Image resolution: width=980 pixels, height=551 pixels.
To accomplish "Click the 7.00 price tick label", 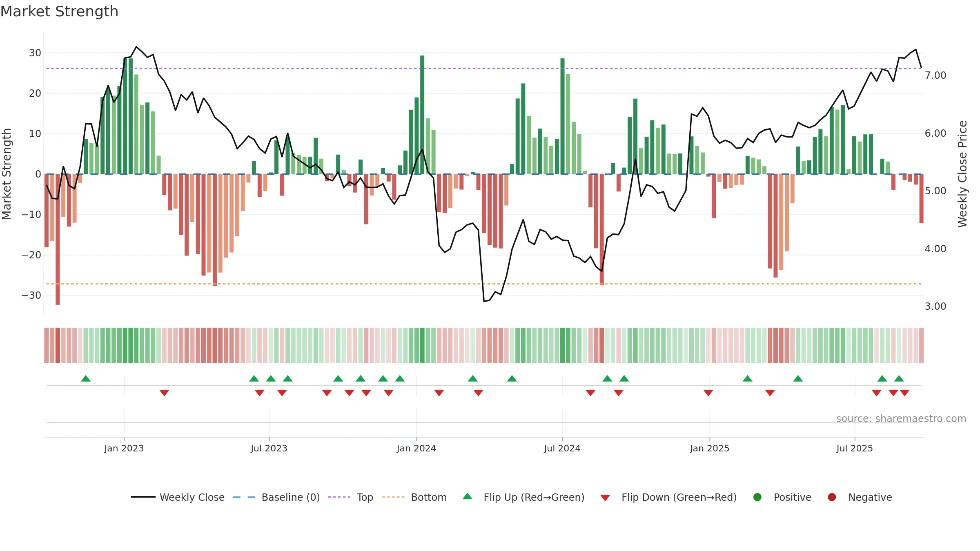I will (935, 76).
